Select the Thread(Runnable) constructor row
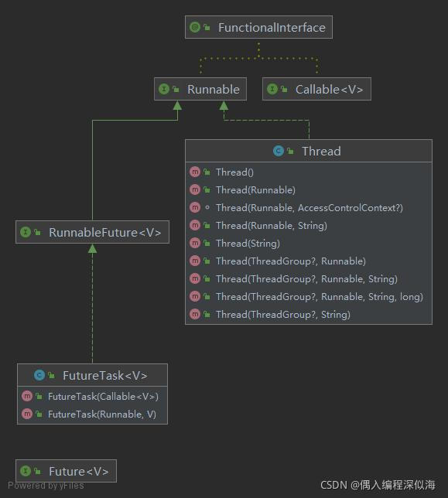Screen dimensions: 448x498 (x=309, y=190)
